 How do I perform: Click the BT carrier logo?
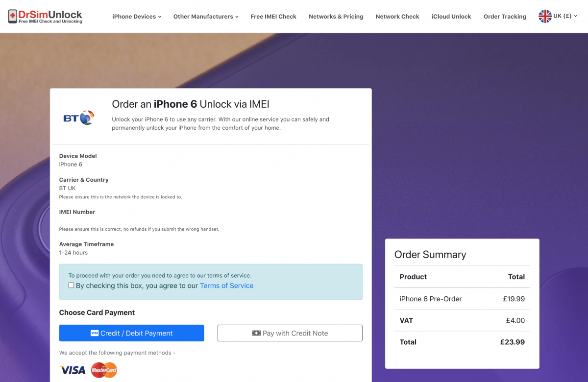78,118
